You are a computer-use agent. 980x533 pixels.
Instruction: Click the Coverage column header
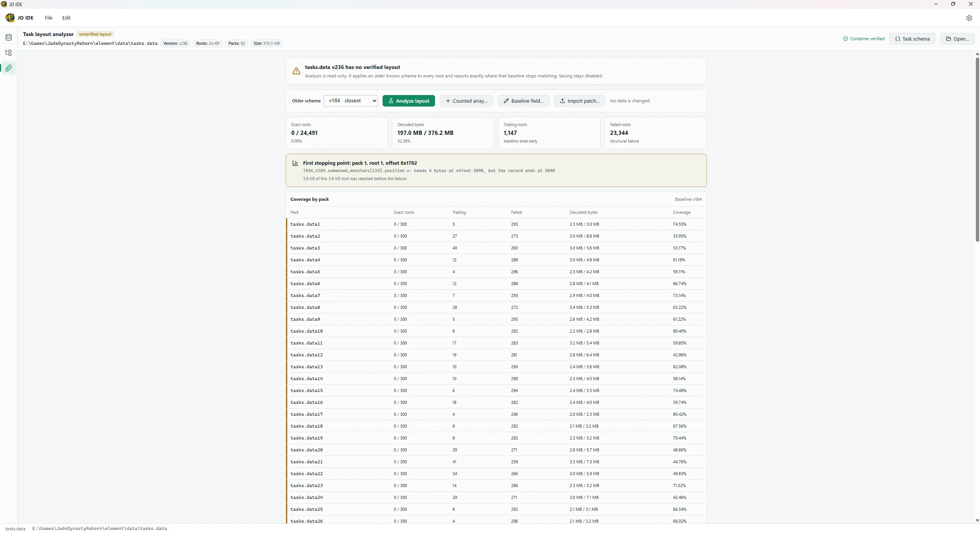coord(682,212)
